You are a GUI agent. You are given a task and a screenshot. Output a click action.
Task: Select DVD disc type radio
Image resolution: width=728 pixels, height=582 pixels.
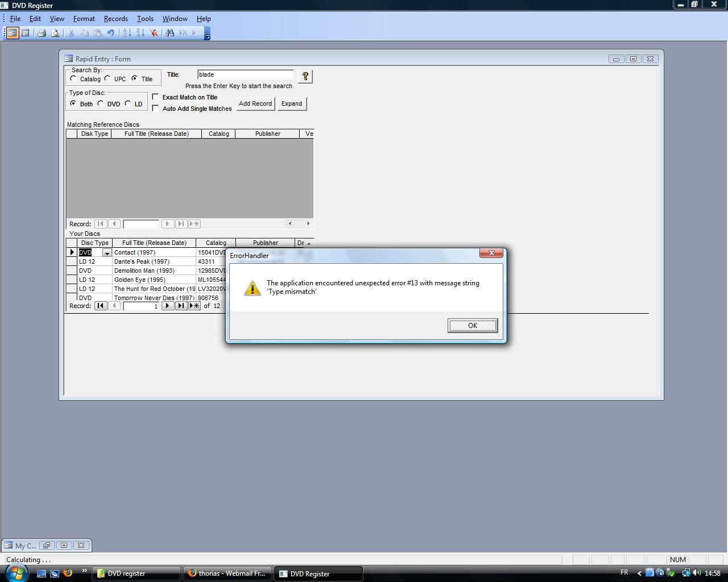[101, 103]
